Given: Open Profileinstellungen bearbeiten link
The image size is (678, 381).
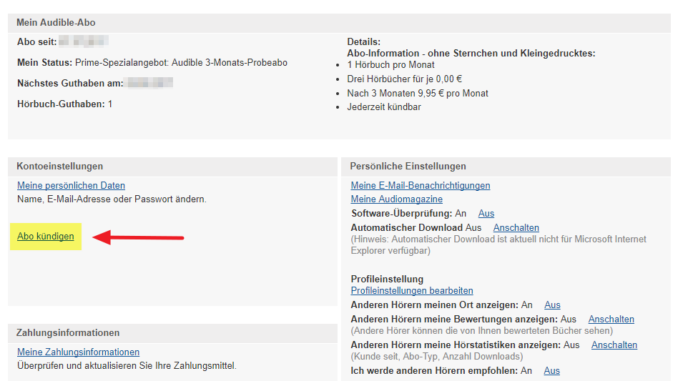Looking at the screenshot, I should click(x=412, y=291).
